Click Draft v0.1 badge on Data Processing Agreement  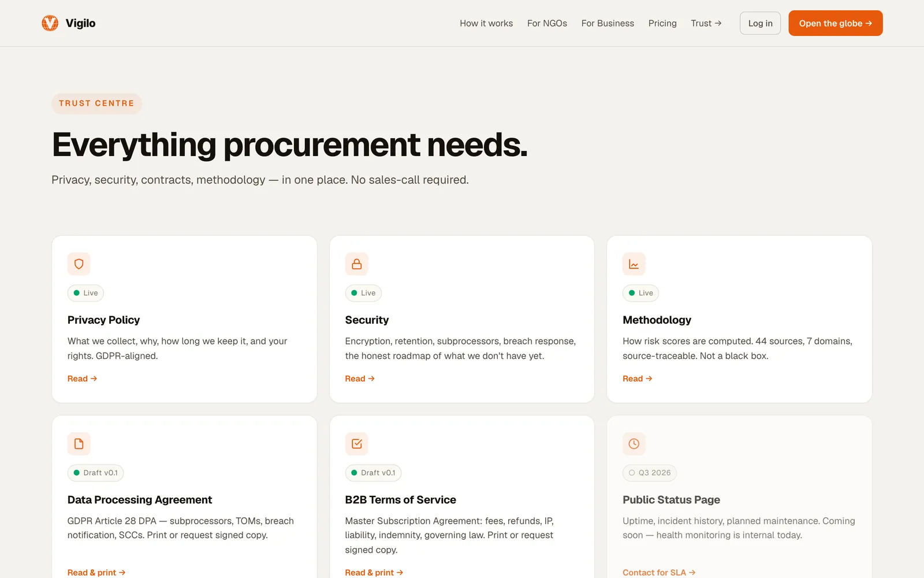pyautogui.click(x=95, y=473)
